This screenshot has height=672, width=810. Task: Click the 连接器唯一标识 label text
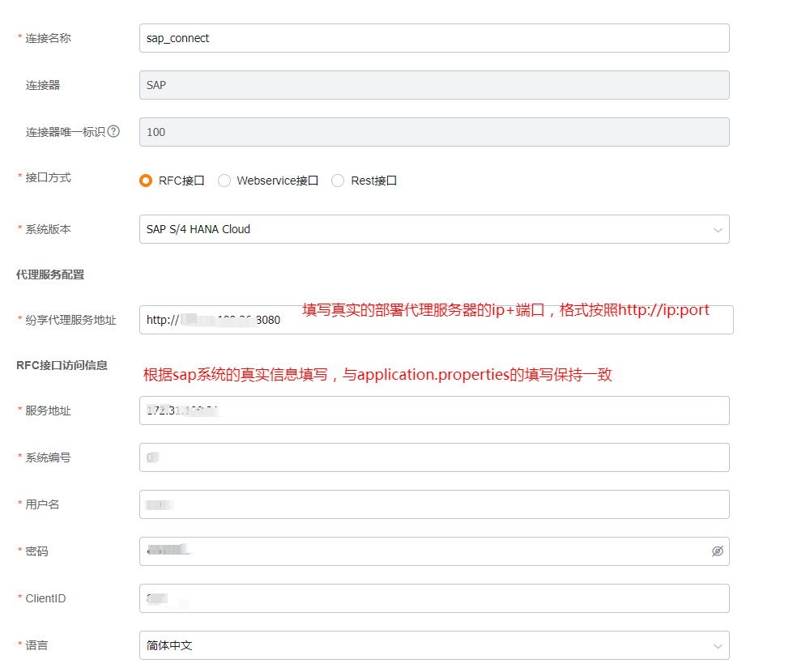(x=66, y=132)
